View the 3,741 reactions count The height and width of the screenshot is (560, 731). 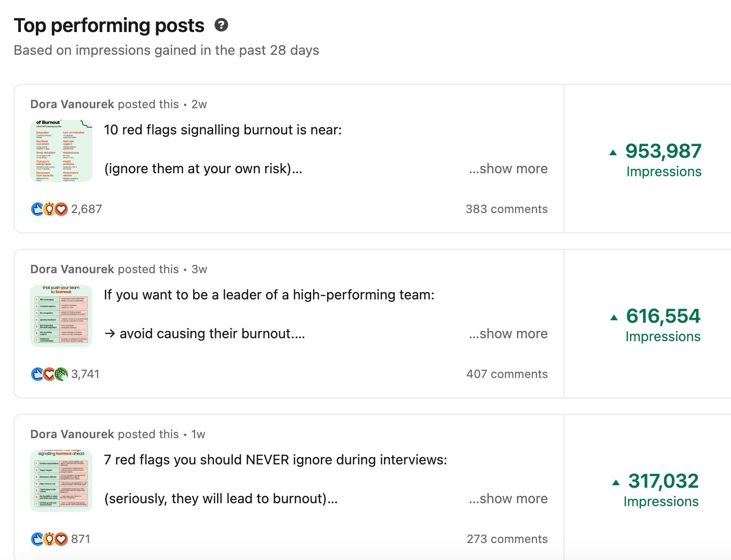coord(85,374)
